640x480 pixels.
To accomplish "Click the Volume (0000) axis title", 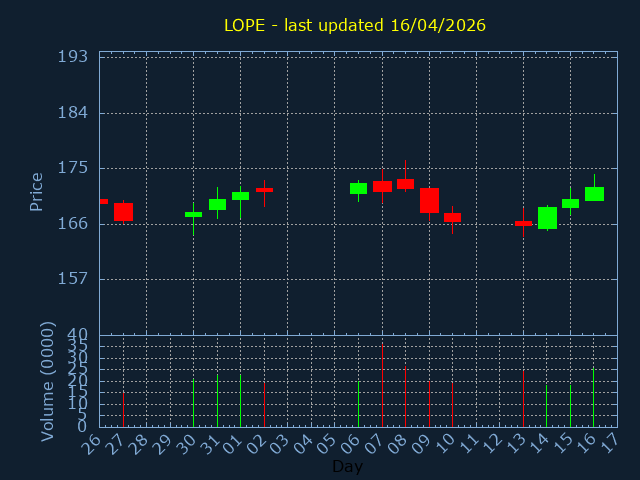I will tap(47, 381).
